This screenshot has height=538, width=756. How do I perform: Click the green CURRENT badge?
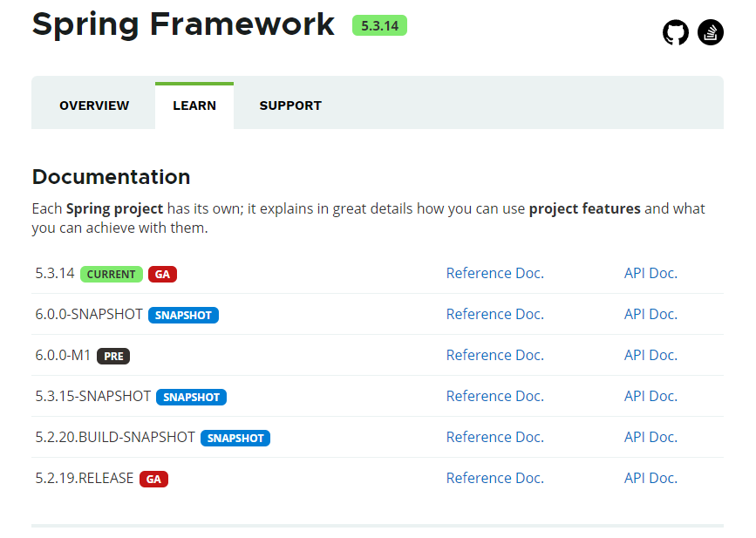click(112, 274)
